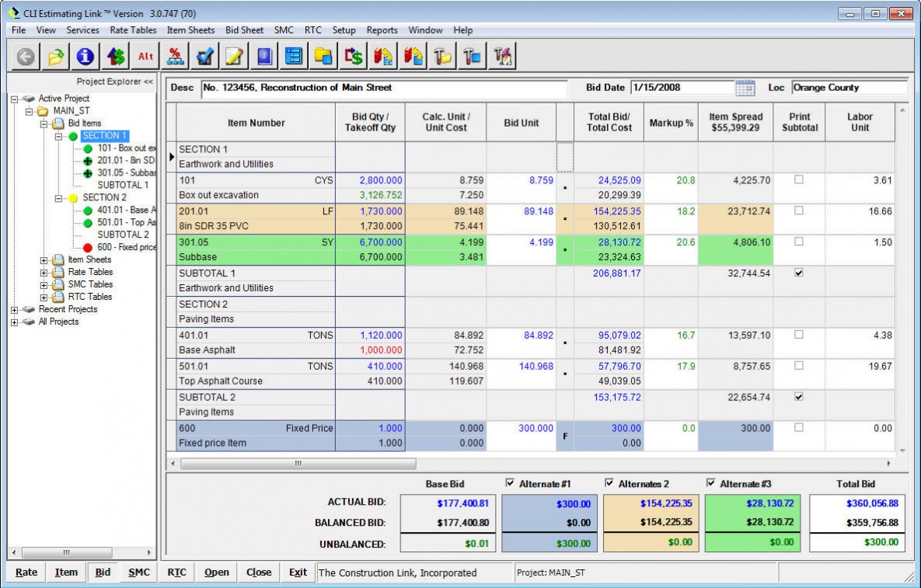Click the RTC button in bottom bar
Screen dimensions: 921x588
click(x=176, y=572)
